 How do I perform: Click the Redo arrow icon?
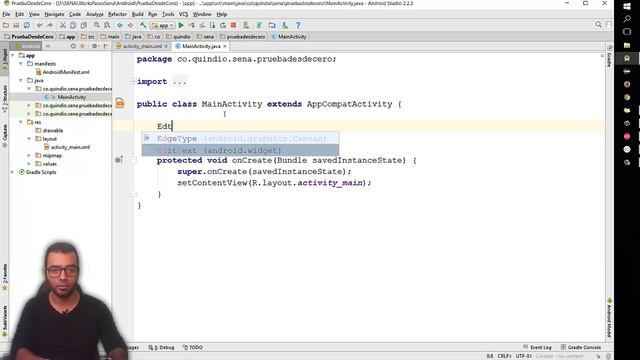point(50,25)
